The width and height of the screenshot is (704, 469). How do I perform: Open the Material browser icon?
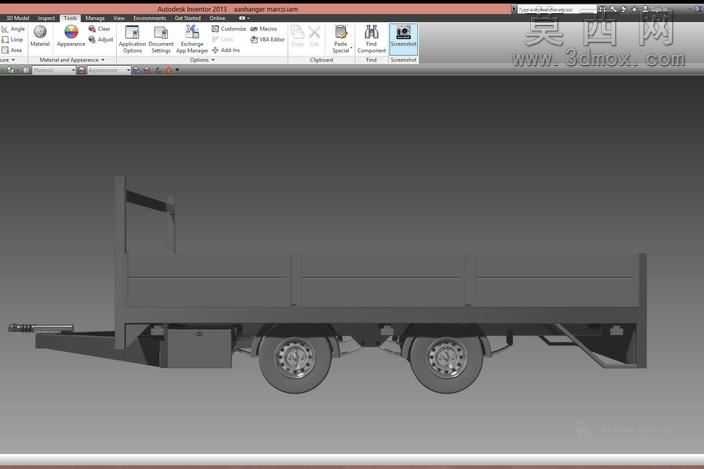point(40,36)
